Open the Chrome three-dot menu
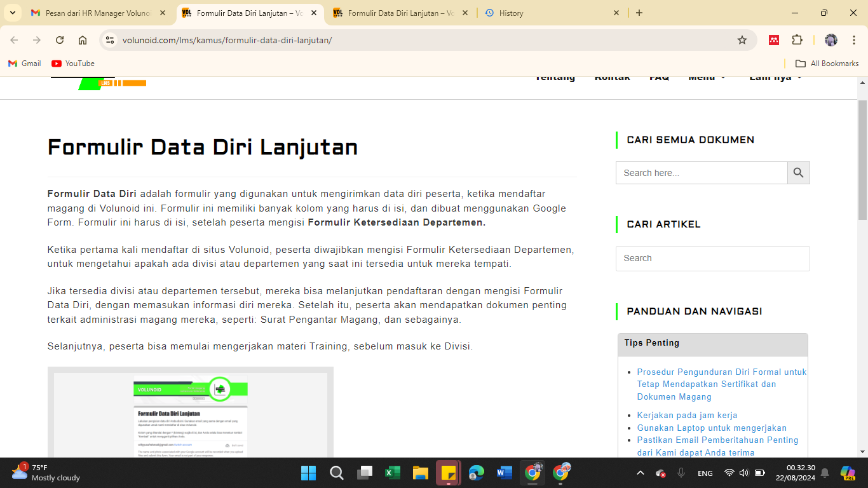 pyautogui.click(x=853, y=40)
